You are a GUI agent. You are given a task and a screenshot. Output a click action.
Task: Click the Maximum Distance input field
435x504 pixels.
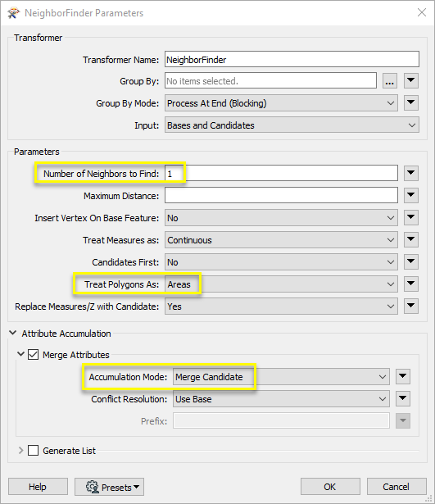tap(281, 195)
